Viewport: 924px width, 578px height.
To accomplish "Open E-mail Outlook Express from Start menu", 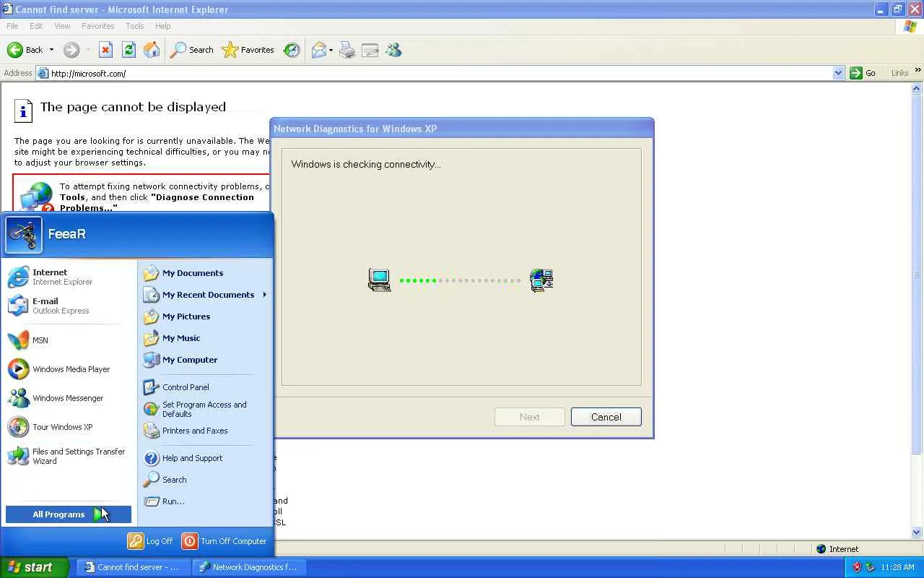I will point(69,306).
